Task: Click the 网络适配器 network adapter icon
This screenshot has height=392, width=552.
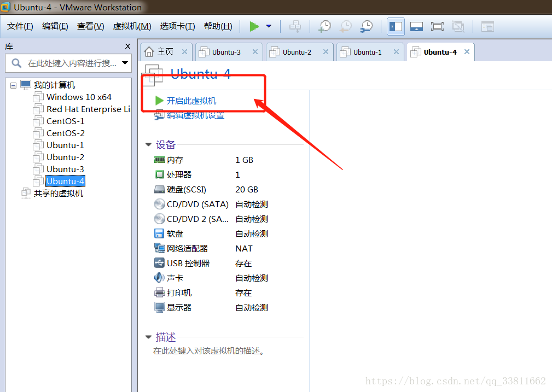Action: 160,248
